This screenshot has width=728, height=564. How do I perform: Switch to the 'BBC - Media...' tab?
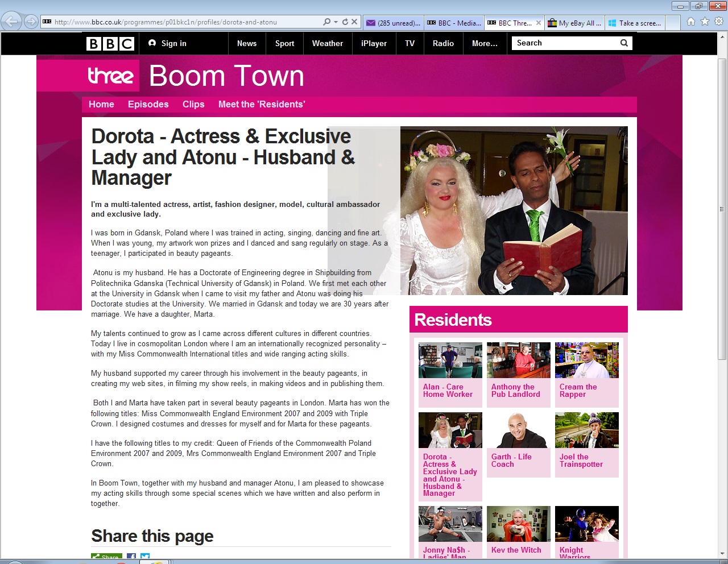454,23
